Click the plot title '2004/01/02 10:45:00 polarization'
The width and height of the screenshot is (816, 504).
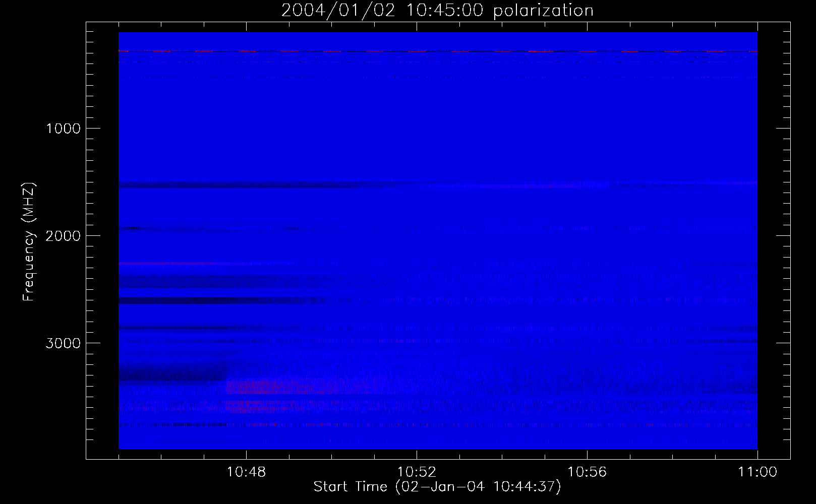pyautogui.click(x=437, y=11)
